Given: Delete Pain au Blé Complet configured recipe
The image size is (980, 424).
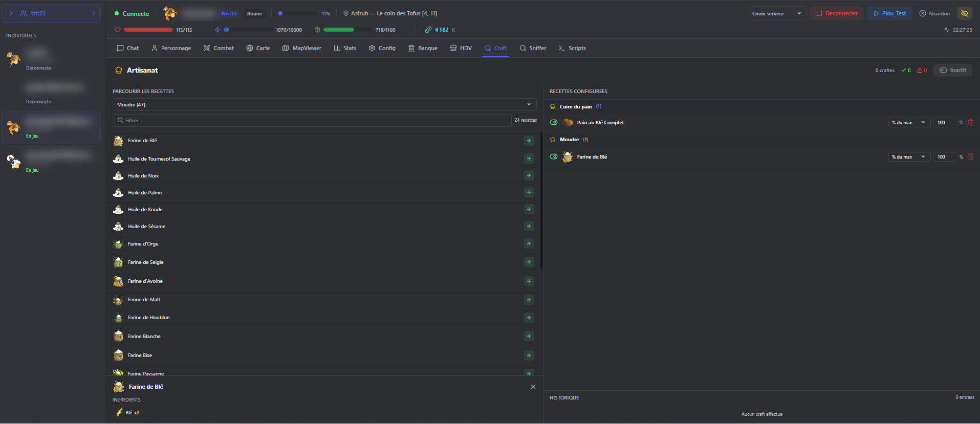Looking at the screenshot, I should [x=971, y=123].
